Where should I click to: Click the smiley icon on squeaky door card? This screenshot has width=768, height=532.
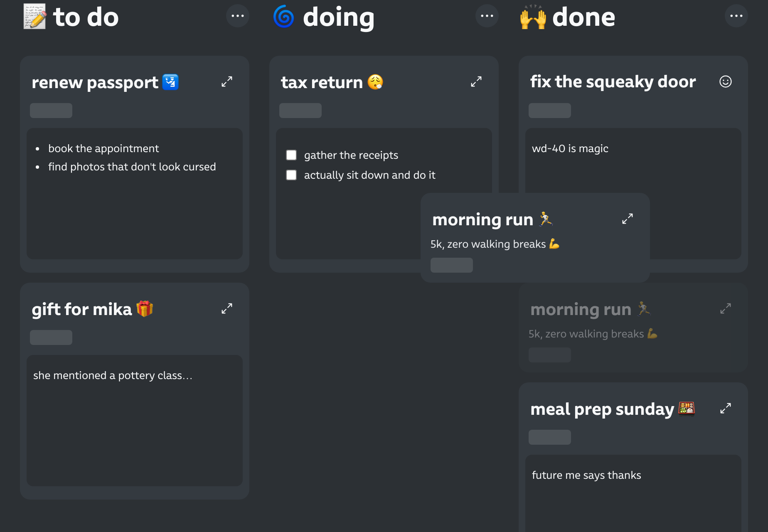(x=726, y=81)
